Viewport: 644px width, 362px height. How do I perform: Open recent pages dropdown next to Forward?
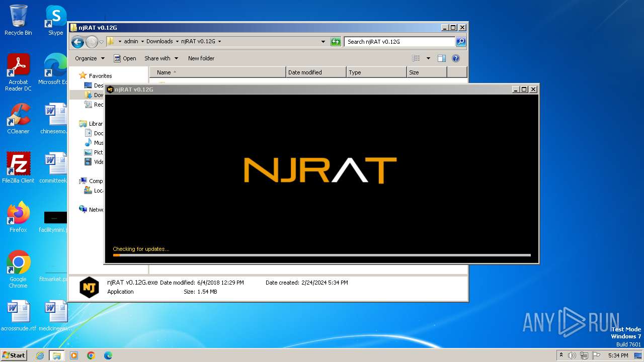101,42
